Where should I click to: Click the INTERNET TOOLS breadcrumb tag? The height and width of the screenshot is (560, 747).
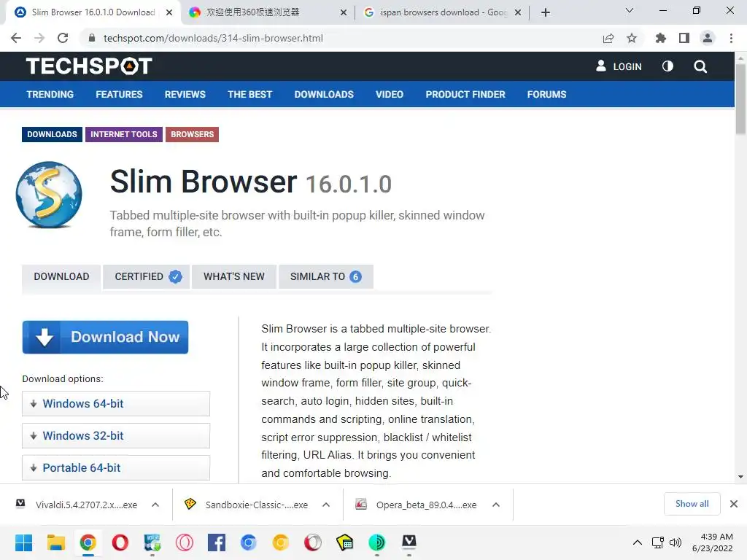click(124, 134)
